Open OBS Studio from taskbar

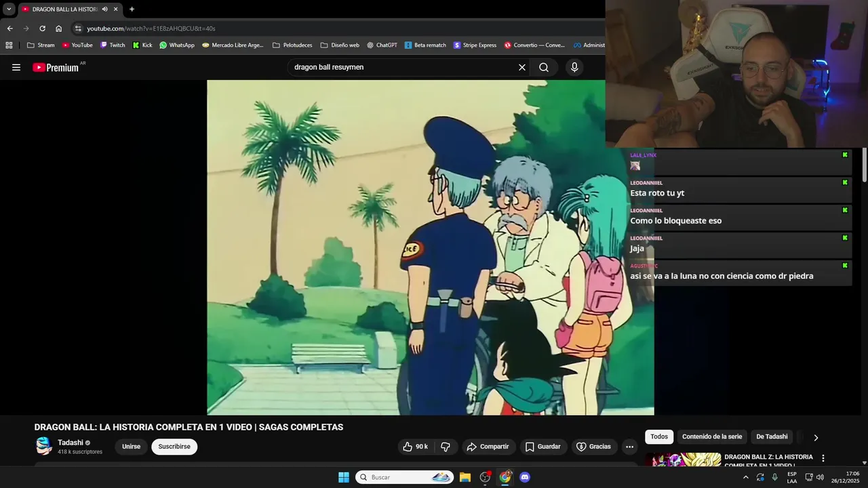485,477
